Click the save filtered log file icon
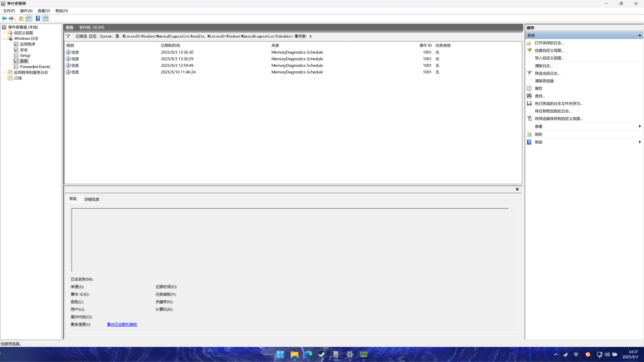644x362 pixels. point(529,104)
